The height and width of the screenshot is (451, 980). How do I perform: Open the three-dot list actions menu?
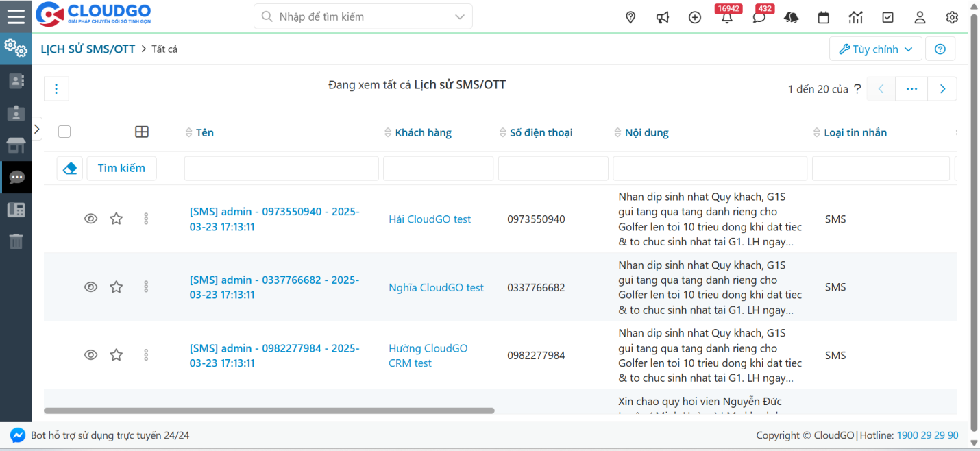pyautogui.click(x=56, y=88)
